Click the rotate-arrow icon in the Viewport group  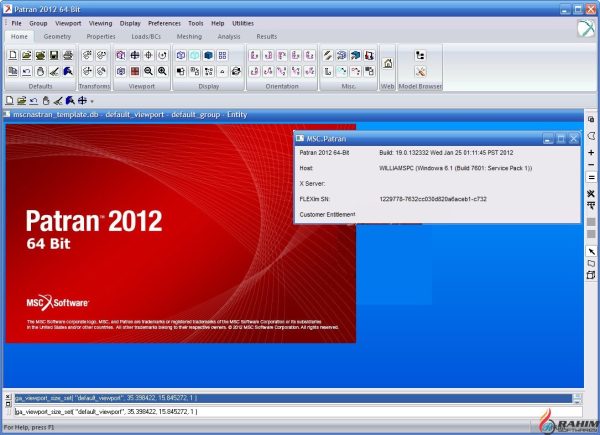point(162,55)
